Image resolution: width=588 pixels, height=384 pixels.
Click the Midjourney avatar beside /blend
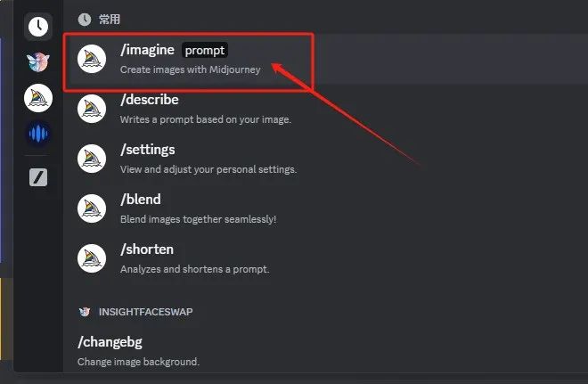click(92, 208)
